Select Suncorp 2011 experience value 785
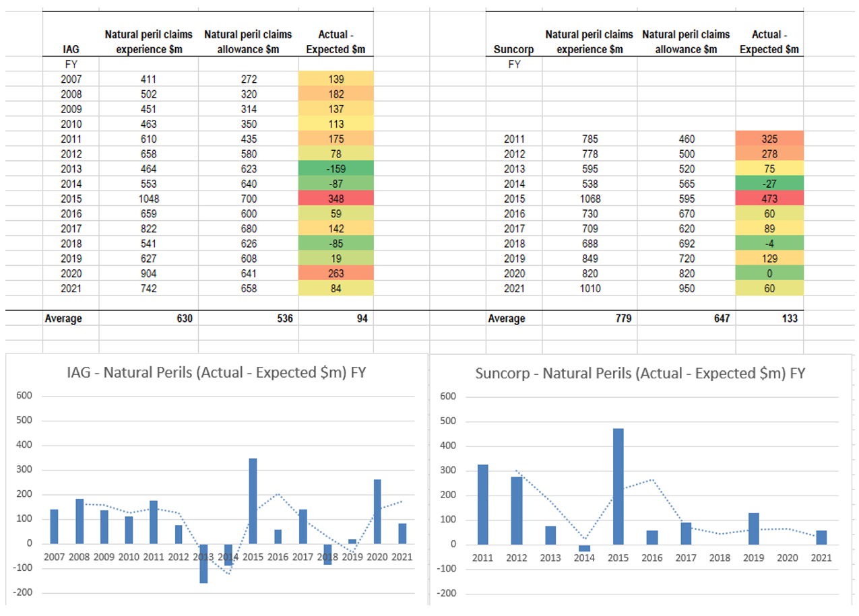The width and height of the screenshot is (859, 616). coord(590,139)
